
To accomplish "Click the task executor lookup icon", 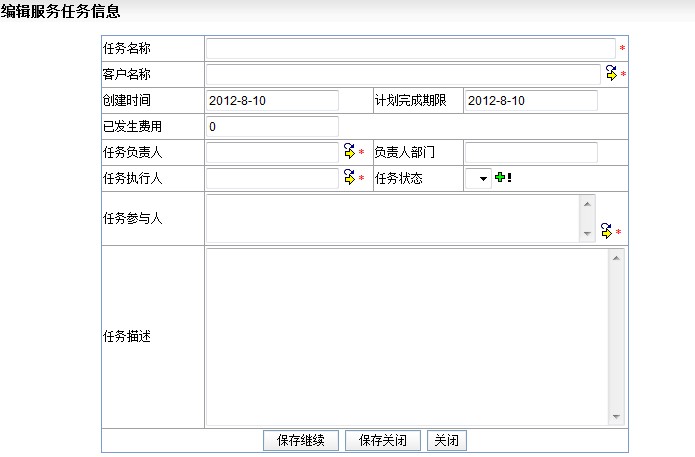I will pyautogui.click(x=349, y=177).
